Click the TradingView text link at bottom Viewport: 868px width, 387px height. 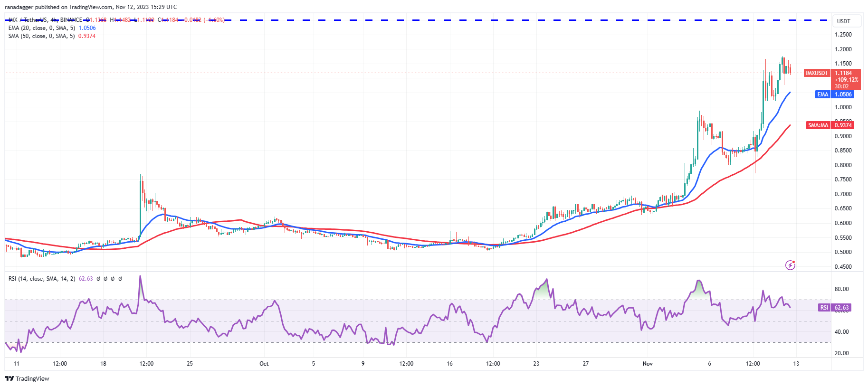32,378
